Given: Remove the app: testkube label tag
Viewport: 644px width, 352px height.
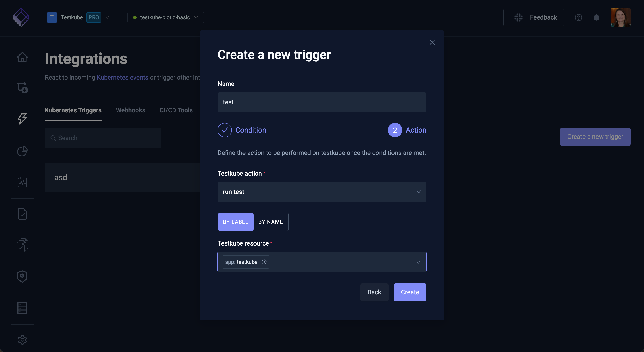Looking at the screenshot, I should point(264,262).
